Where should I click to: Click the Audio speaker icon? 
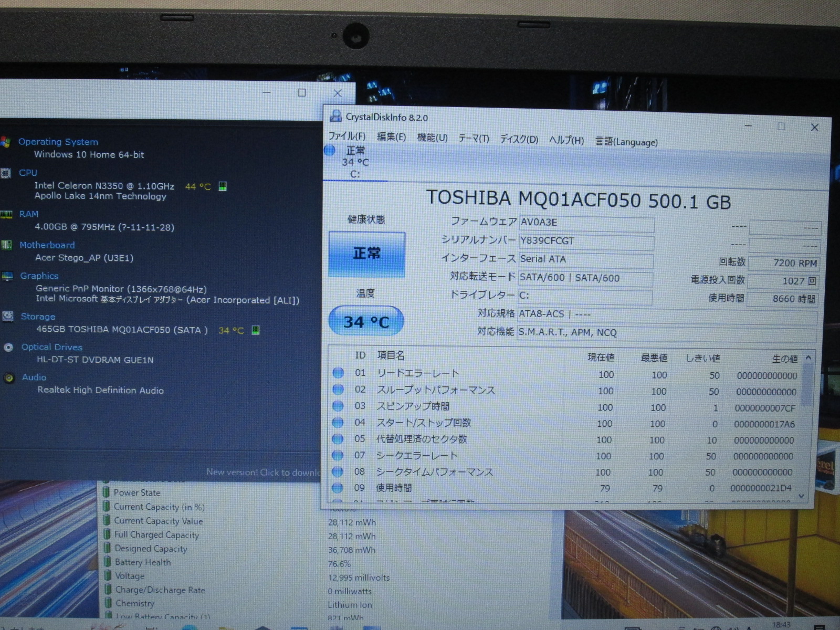point(9,377)
